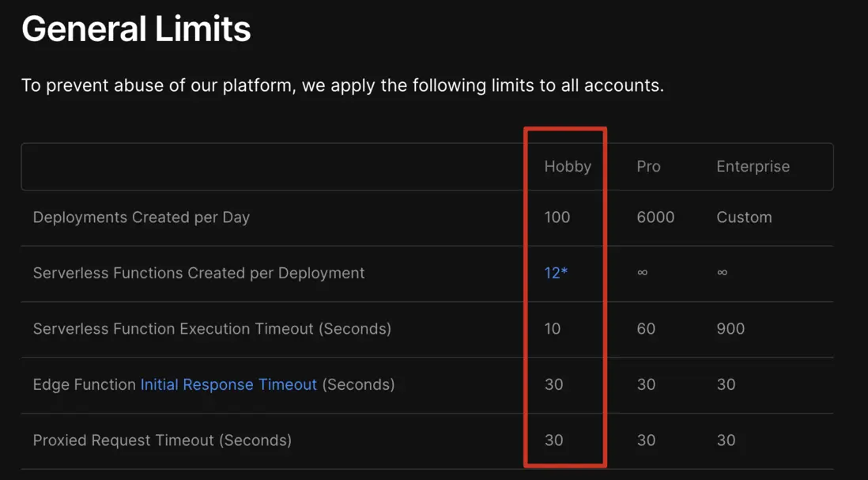
Task: Click the Hobby column header
Action: (567, 166)
